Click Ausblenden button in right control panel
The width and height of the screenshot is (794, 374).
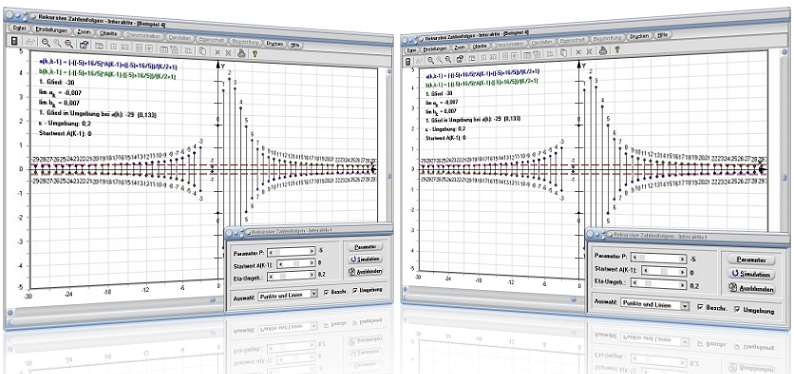751,288
